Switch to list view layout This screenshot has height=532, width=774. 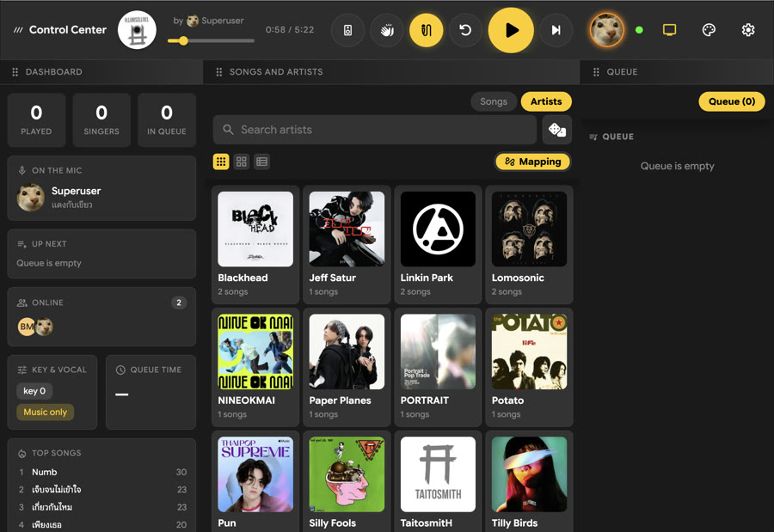pos(261,162)
